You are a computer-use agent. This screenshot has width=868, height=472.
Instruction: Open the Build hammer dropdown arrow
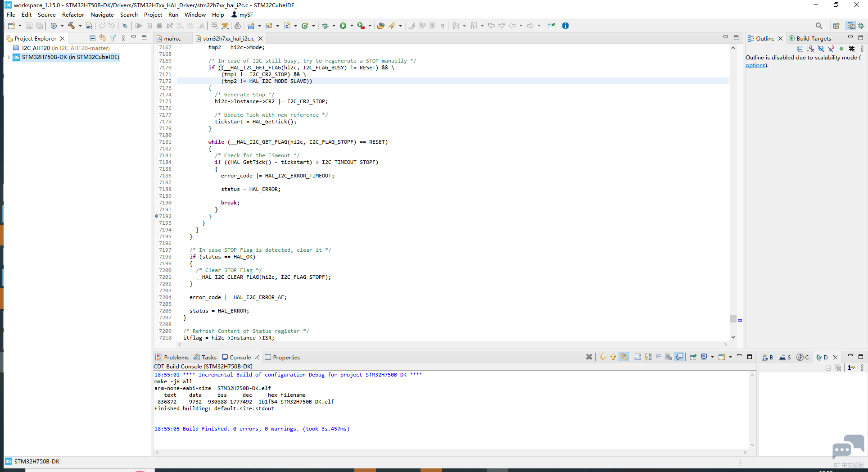pyautogui.click(x=80, y=26)
